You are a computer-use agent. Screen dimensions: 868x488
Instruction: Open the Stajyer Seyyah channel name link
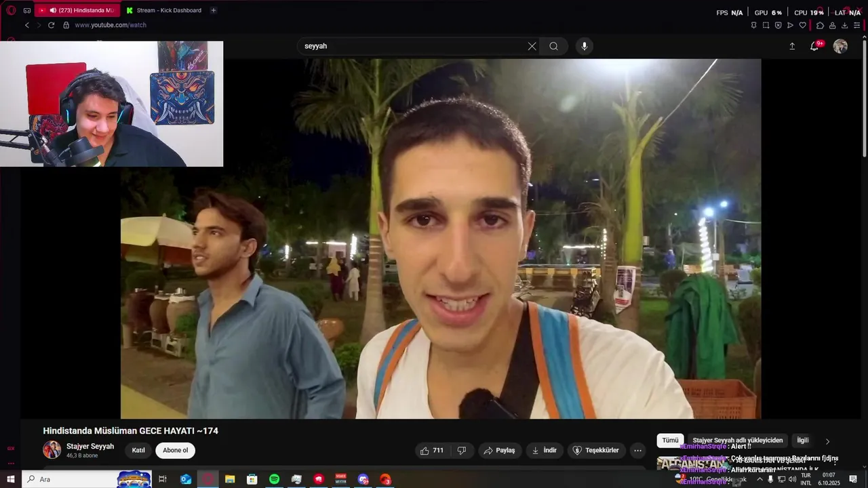[90, 447]
